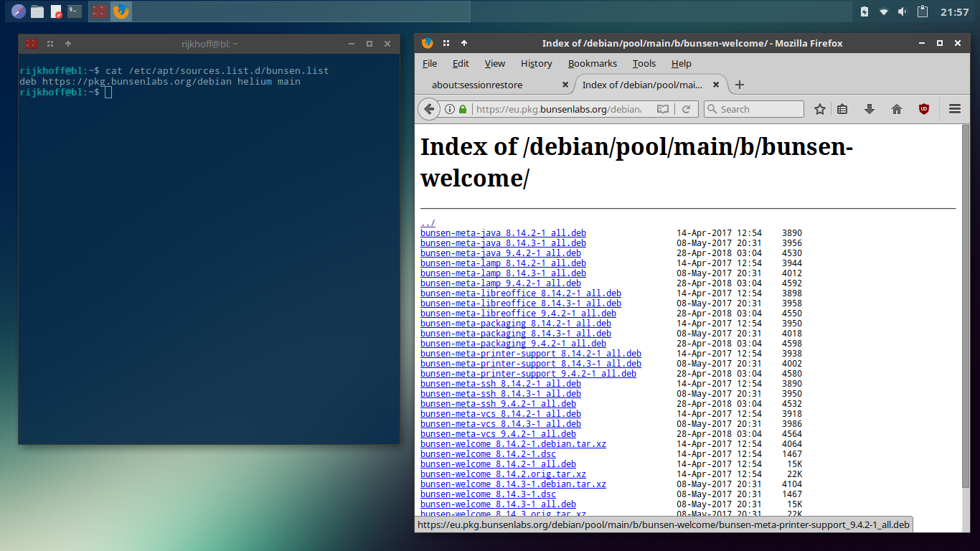
Task: Shade Firefox window with up-arrow button
Action: [x=464, y=43]
